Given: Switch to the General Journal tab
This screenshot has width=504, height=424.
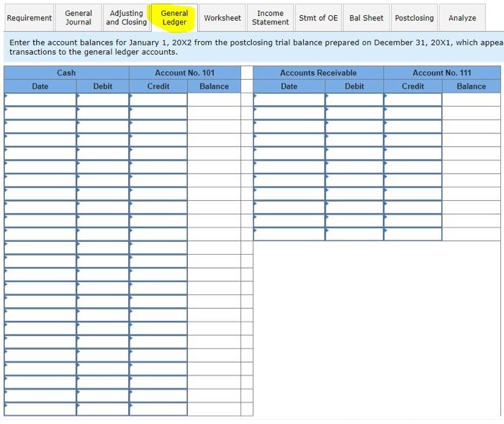Looking at the screenshot, I should [78, 18].
